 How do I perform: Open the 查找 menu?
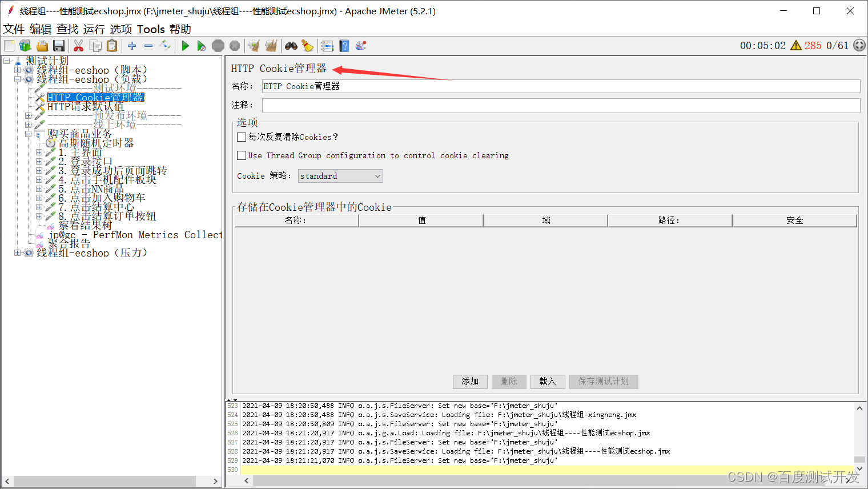pos(67,29)
